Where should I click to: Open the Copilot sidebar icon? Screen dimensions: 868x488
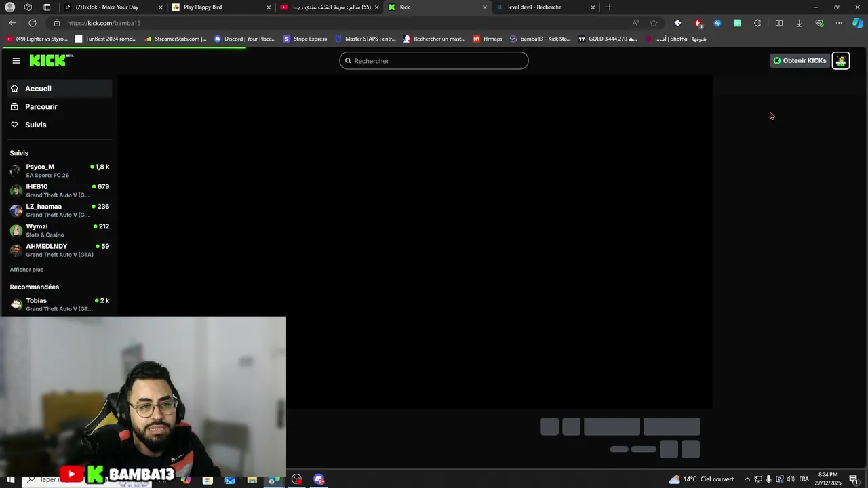click(858, 23)
